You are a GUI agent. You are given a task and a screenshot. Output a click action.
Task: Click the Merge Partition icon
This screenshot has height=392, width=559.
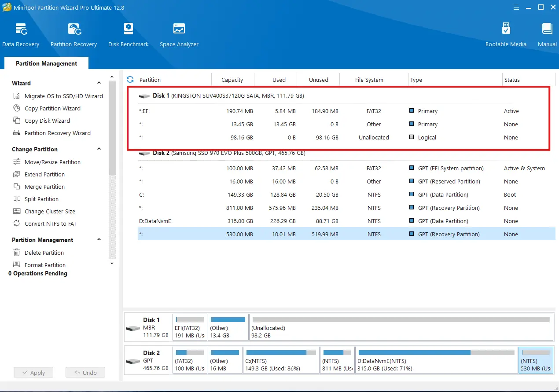[17, 187]
